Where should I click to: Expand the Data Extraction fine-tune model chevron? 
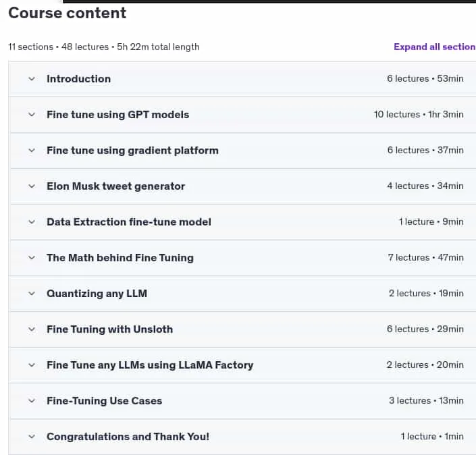click(x=32, y=222)
